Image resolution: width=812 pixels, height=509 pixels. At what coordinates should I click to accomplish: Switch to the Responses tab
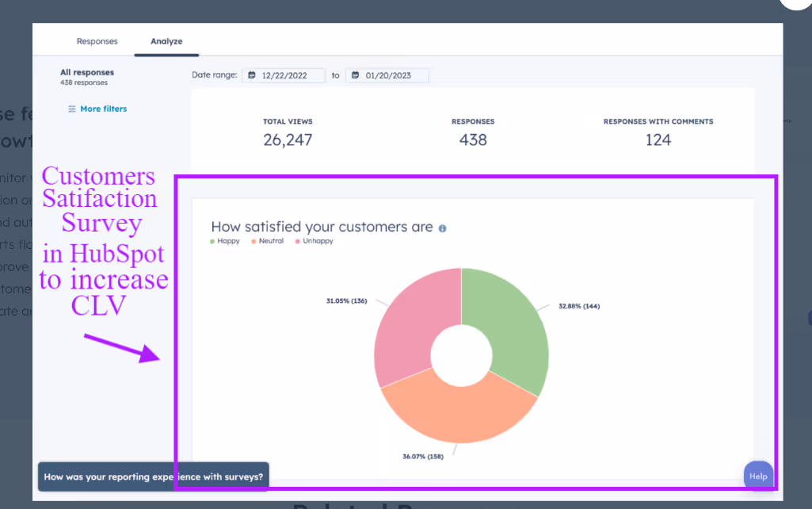point(97,40)
